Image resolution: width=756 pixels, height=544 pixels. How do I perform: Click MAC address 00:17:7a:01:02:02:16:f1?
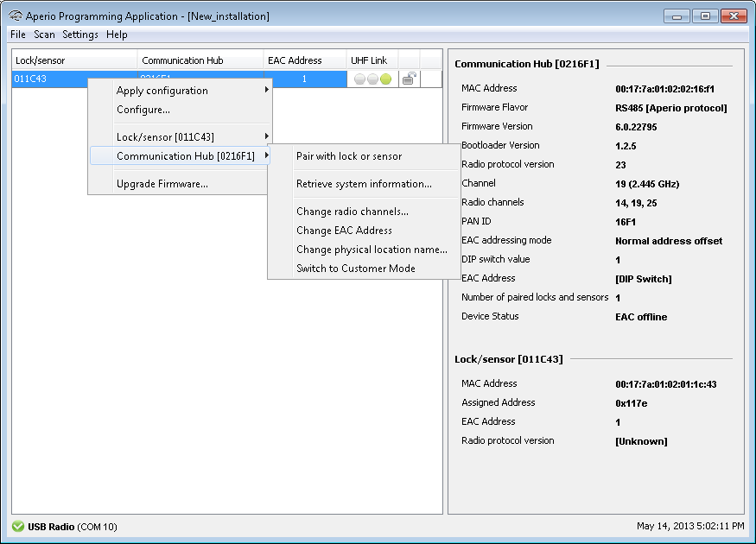tap(664, 89)
